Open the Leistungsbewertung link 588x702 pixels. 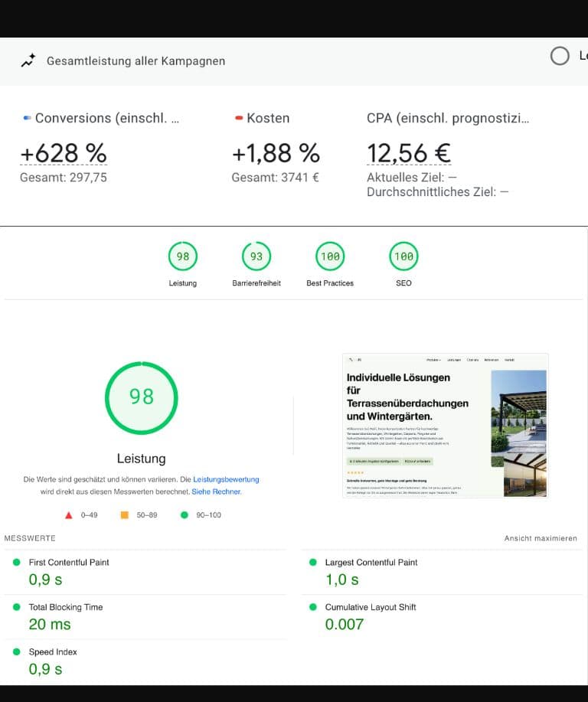pos(226,479)
